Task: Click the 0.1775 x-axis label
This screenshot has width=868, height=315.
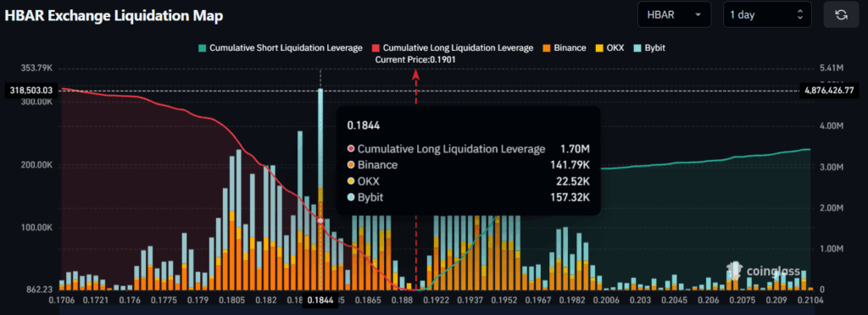Action: tap(166, 300)
